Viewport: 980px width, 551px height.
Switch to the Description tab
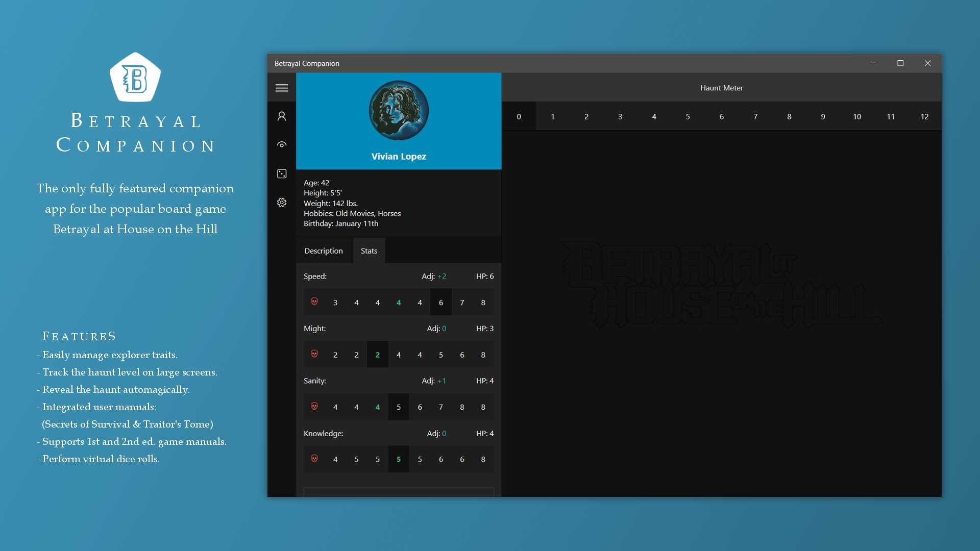[324, 251]
